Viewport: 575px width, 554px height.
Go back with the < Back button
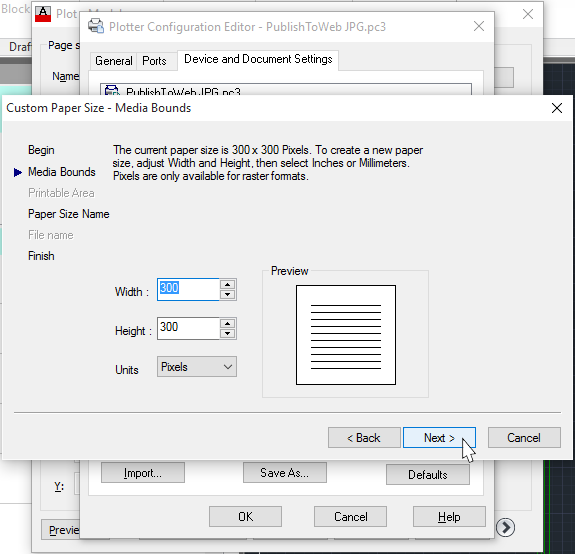point(364,437)
